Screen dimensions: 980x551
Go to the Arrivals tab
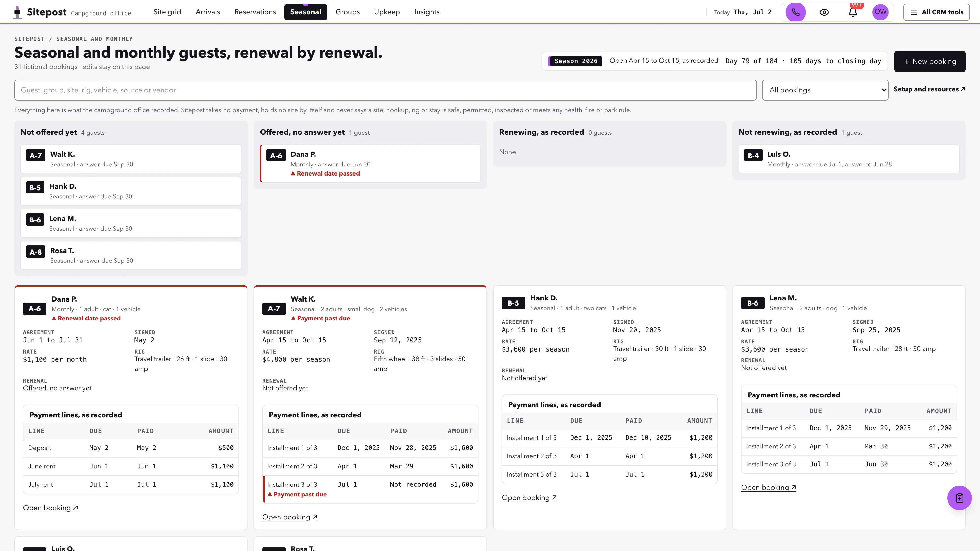pyautogui.click(x=208, y=12)
